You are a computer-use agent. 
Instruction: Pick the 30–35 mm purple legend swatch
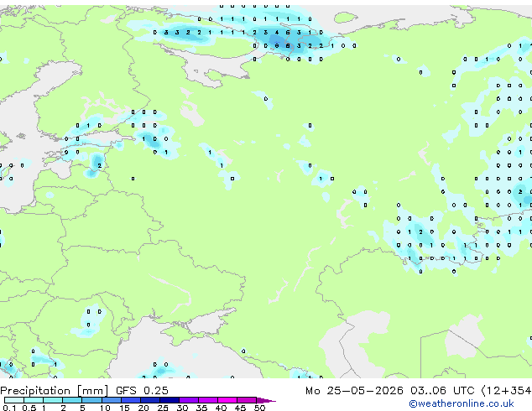189,400
